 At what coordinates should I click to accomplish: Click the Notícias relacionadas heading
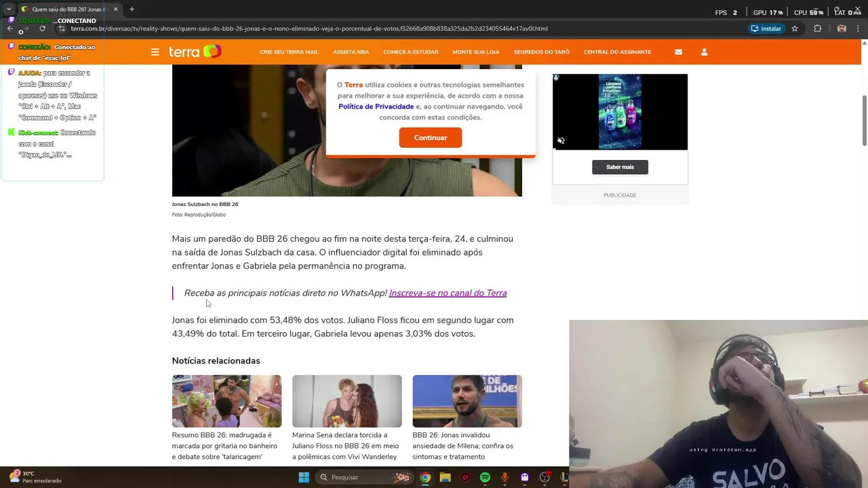tap(216, 361)
